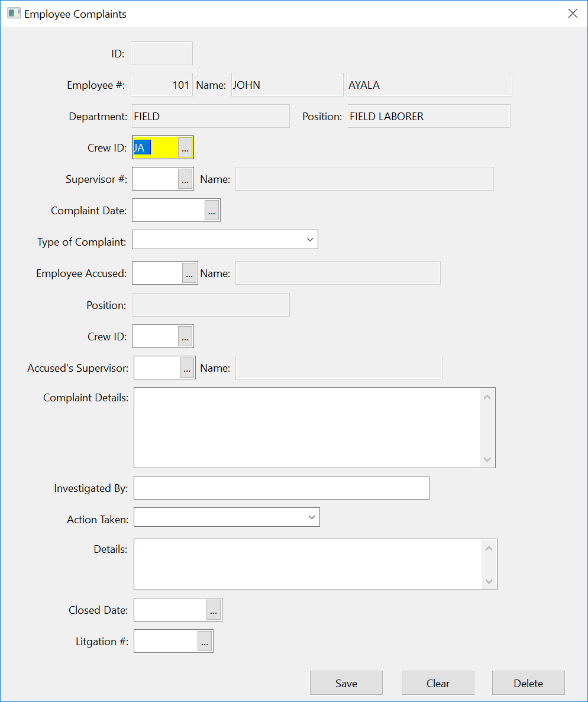Open the Employee Accused lookup button
This screenshot has width=588, height=702.
click(x=189, y=273)
